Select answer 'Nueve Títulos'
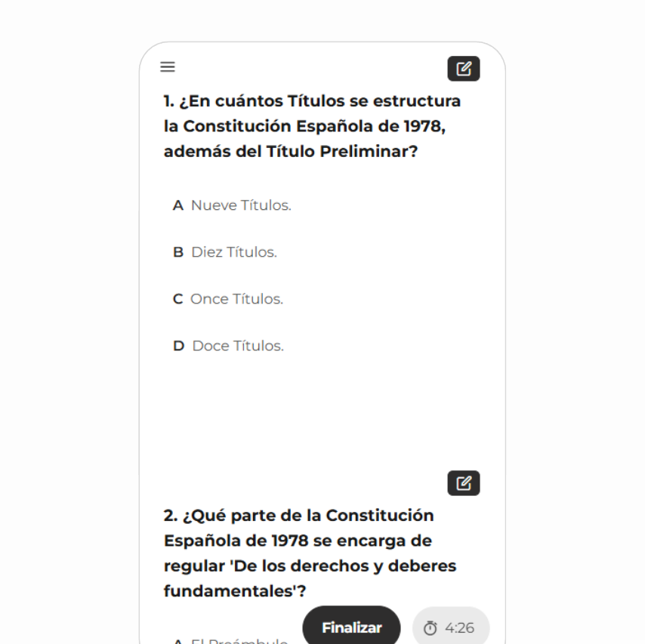645x644 pixels. click(240, 205)
